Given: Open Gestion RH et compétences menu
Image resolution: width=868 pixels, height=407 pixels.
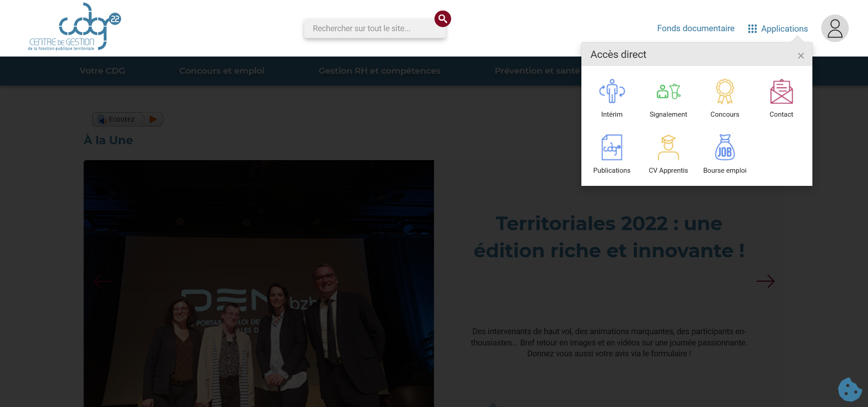Looking at the screenshot, I should 379,71.
